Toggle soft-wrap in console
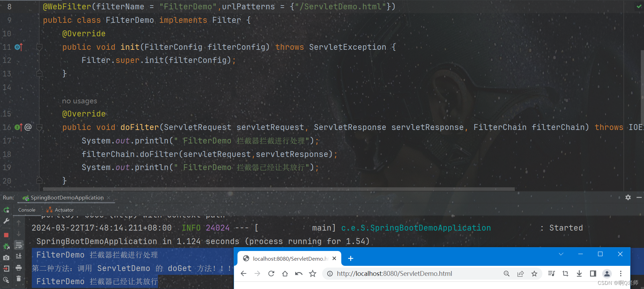Screen dimensions: 644x289 tap(19, 245)
